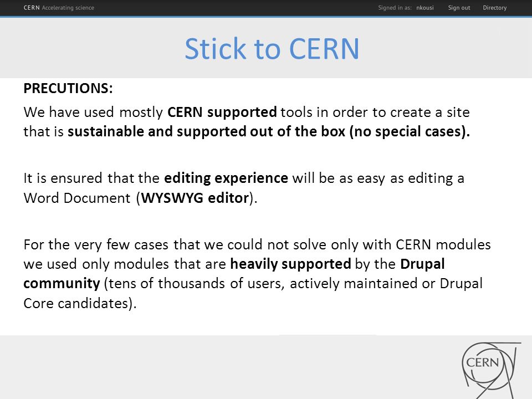Click the bold word Drupal

[422, 264]
